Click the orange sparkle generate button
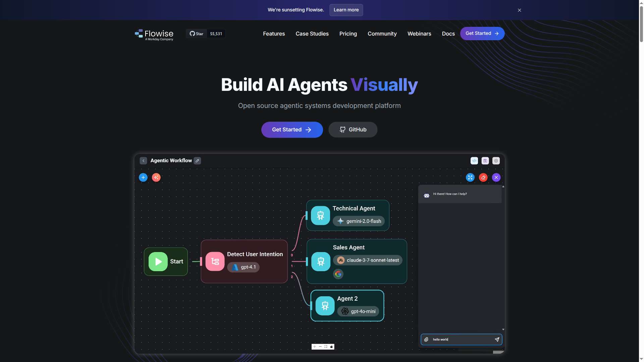 click(x=156, y=177)
